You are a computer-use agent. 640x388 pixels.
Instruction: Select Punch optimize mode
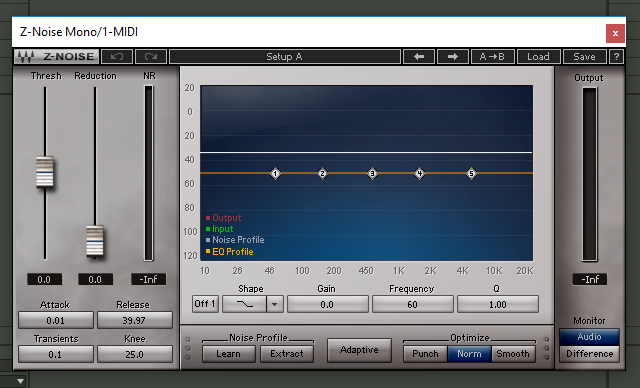click(425, 354)
